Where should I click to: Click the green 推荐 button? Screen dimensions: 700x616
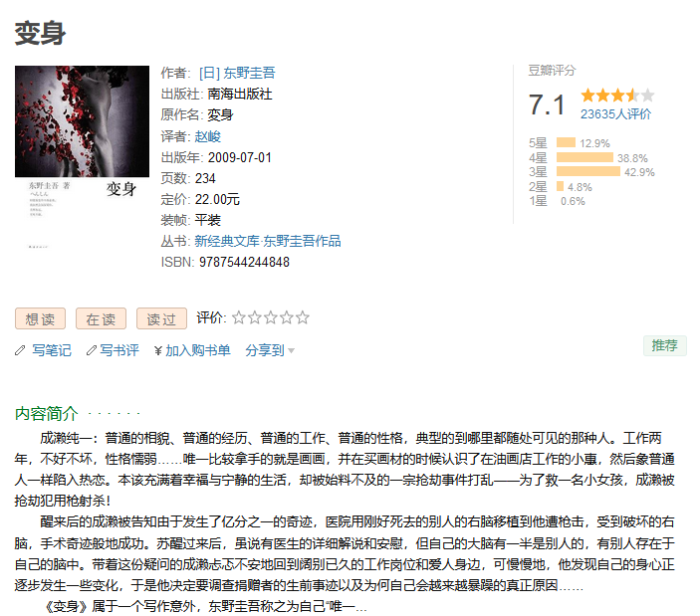coord(665,345)
